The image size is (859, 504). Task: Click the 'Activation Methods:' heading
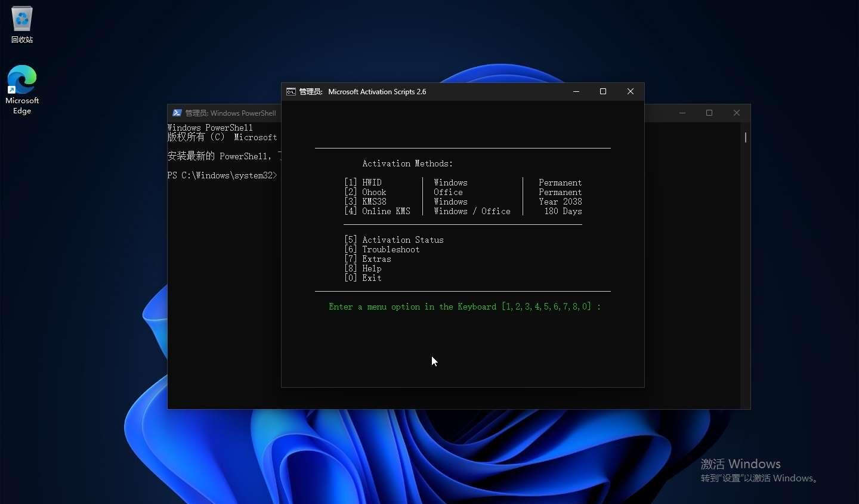407,163
